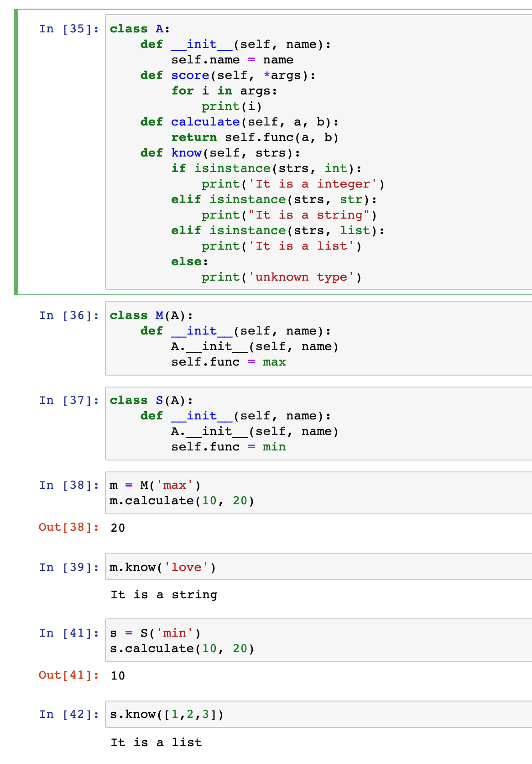Image resolution: width=532 pixels, height=764 pixels.
Task: Click the output value 10
Action: pos(118,676)
